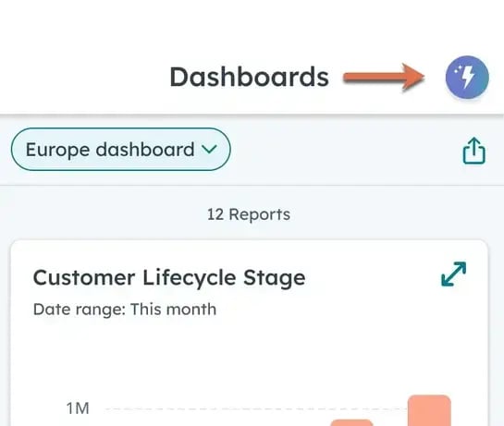Screen dimensions: 504x426
Task: Select the tallest orange bar in chart
Action: click(x=429, y=410)
